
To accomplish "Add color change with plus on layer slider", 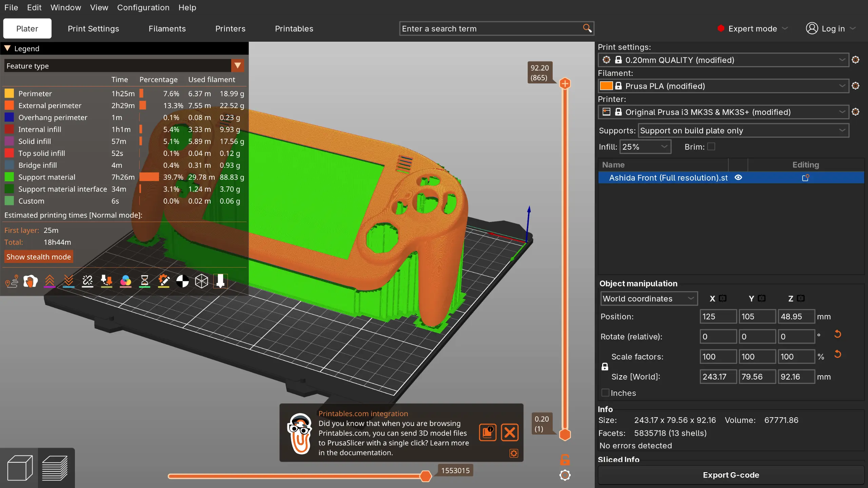I will click(x=565, y=84).
